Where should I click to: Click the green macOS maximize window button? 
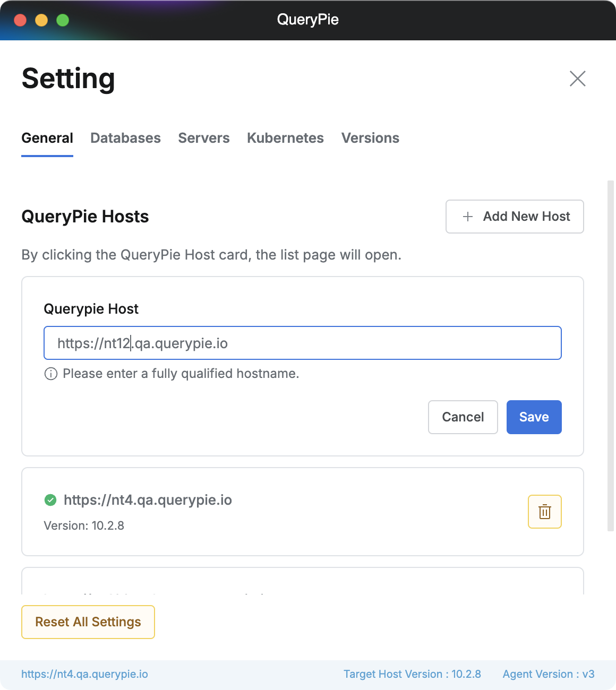63,20
